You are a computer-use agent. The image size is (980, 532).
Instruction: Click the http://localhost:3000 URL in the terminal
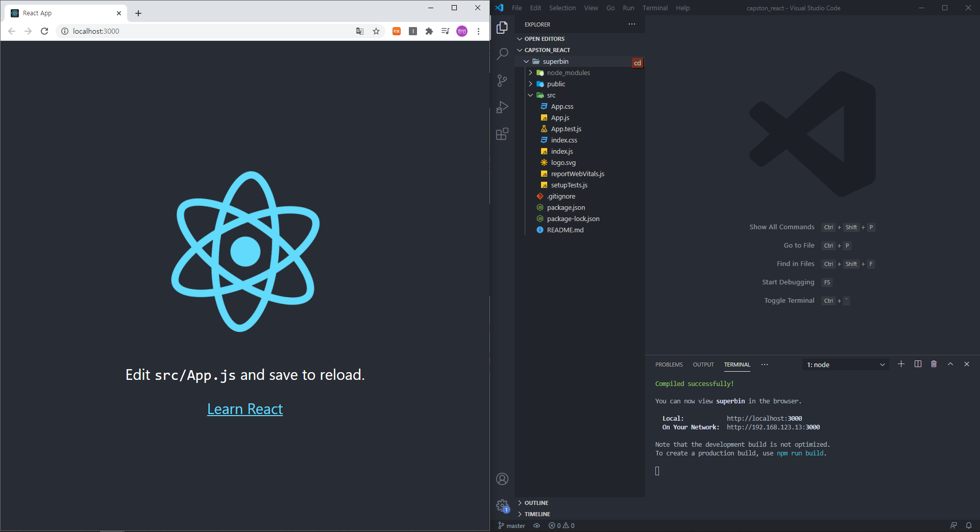point(764,418)
